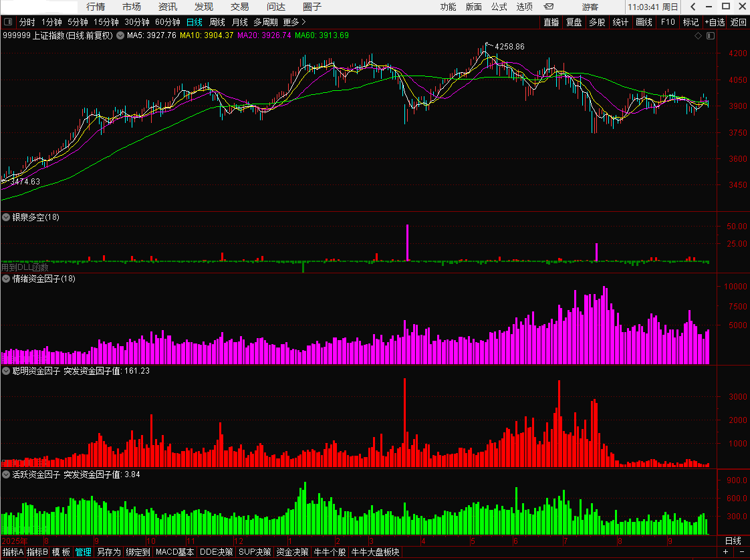Screen dimensions: 750x560
Task: Zoom out with the minus button at bottom right
Action: click(742, 552)
